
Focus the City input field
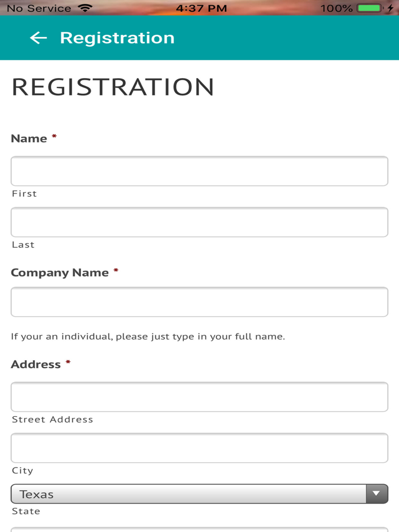click(x=199, y=448)
